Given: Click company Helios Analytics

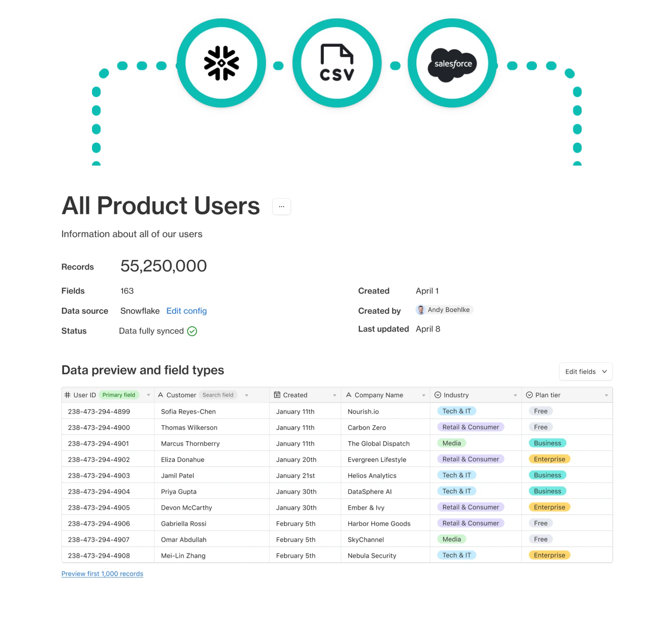Looking at the screenshot, I should [x=372, y=476].
